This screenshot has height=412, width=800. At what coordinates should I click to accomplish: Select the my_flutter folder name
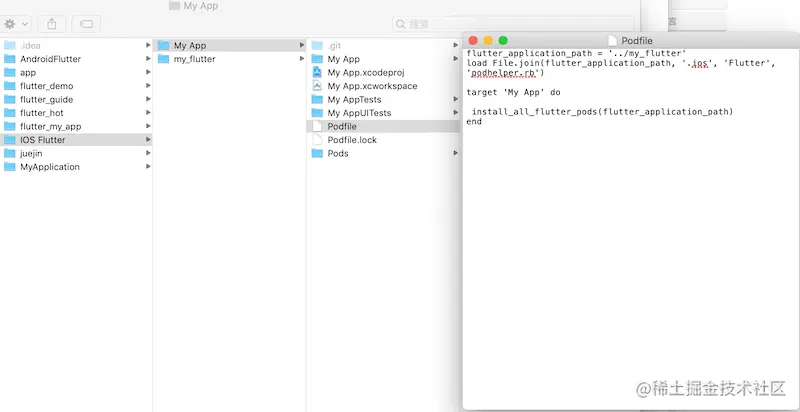(x=194, y=59)
